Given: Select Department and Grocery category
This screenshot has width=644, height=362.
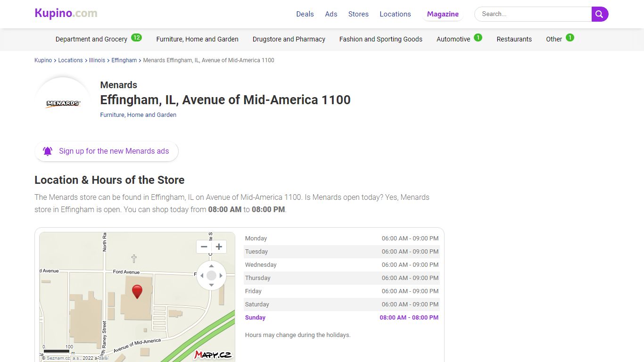Looking at the screenshot, I should 91,39.
